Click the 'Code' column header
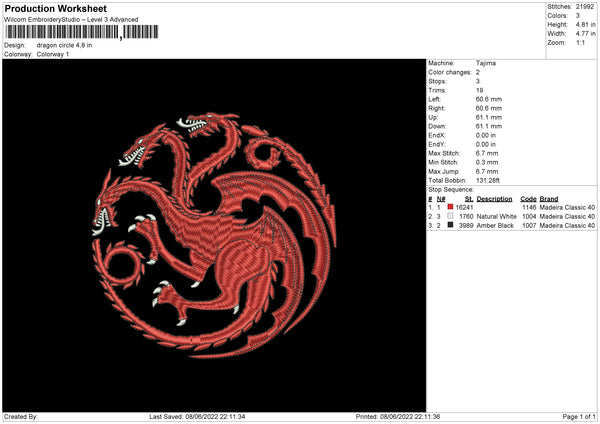 coord(528,199)
